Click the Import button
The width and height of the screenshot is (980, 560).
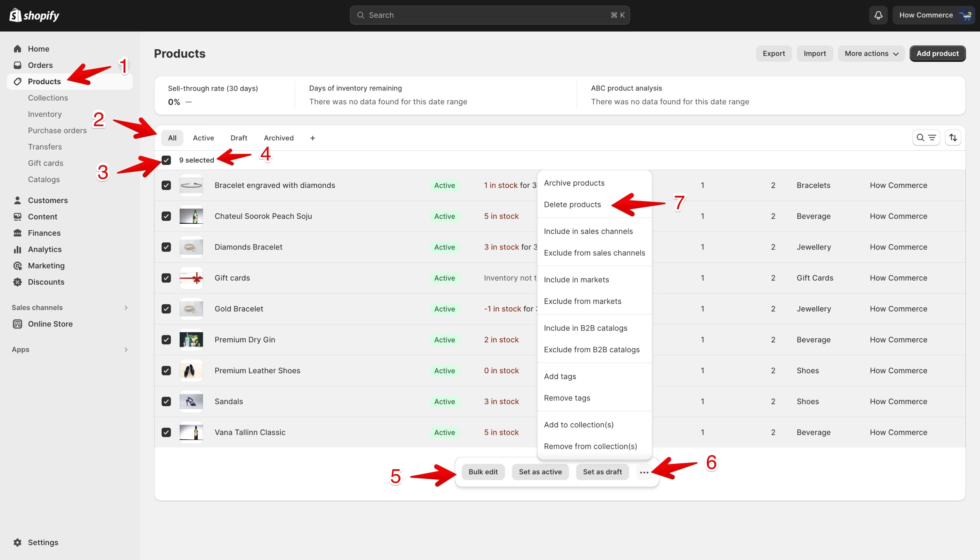[x=815, y=53]
